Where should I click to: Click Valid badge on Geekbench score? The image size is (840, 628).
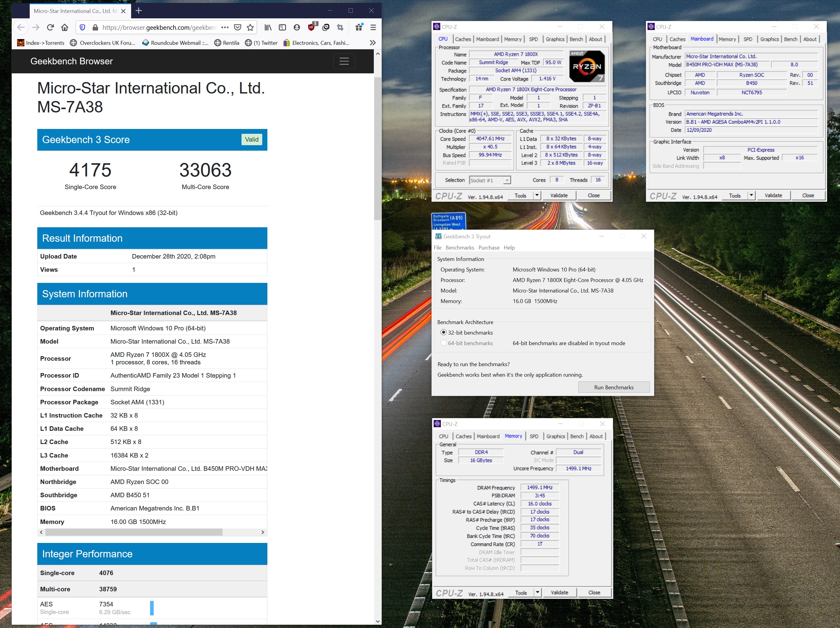(251, 139)
